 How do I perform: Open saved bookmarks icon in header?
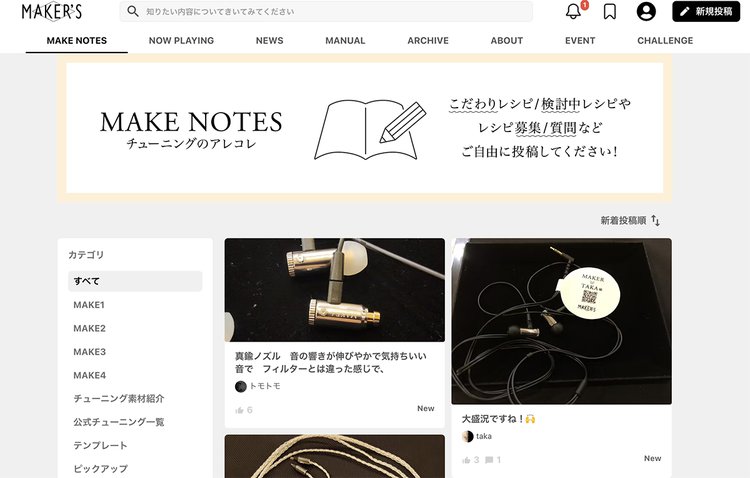click(609, 11)
